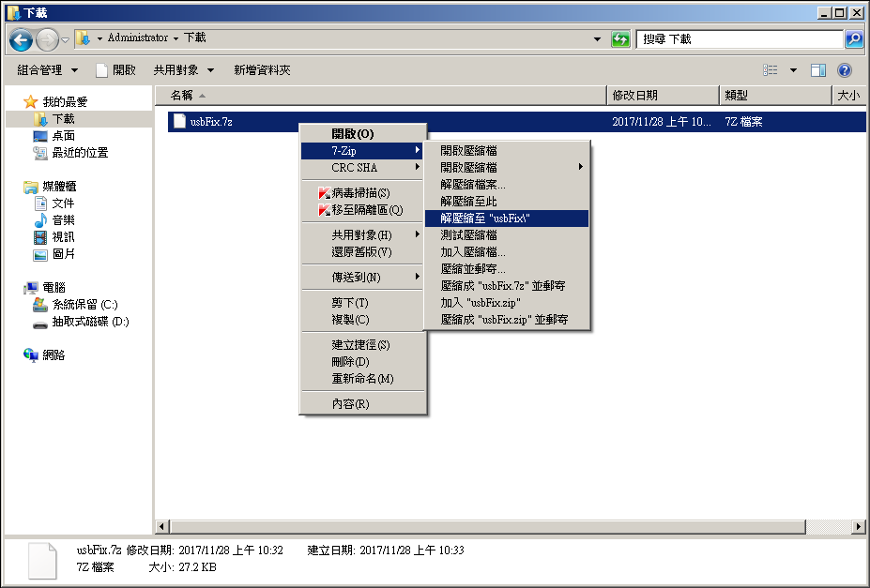Sort files by 修改日期 column header
Viewport: 870px width, 588px height.
(x=634, y=96)
